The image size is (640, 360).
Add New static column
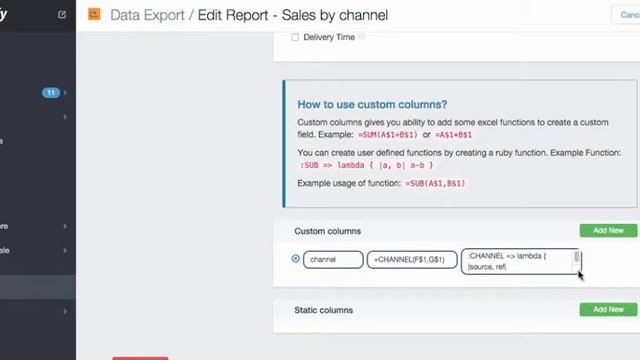608,309
